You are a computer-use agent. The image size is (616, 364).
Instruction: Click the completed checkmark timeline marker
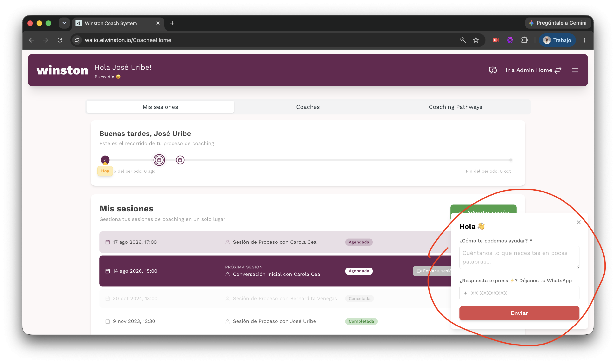[105, 160]
